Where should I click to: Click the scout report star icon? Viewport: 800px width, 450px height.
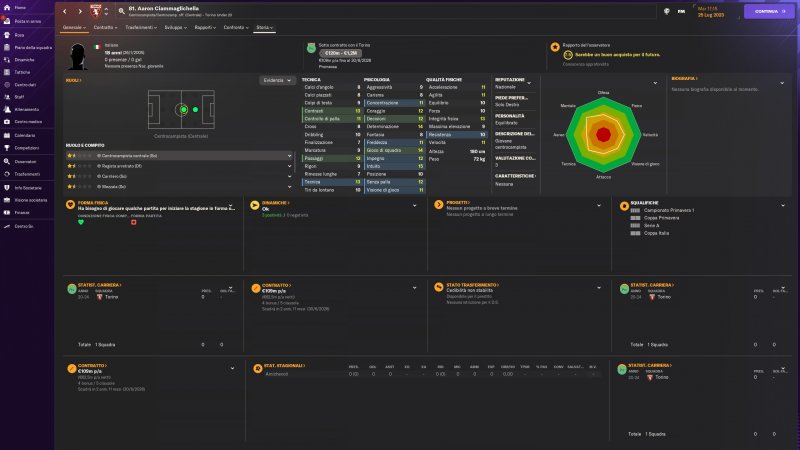pos(555,46)
